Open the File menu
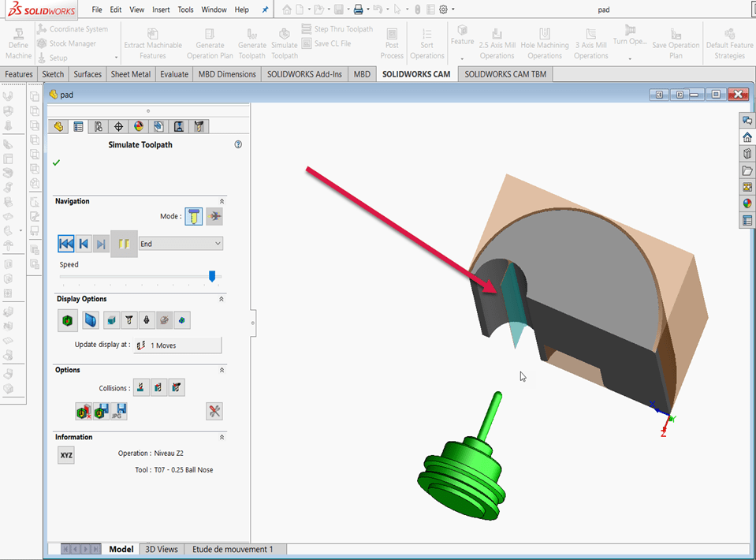 pos(97,9)
